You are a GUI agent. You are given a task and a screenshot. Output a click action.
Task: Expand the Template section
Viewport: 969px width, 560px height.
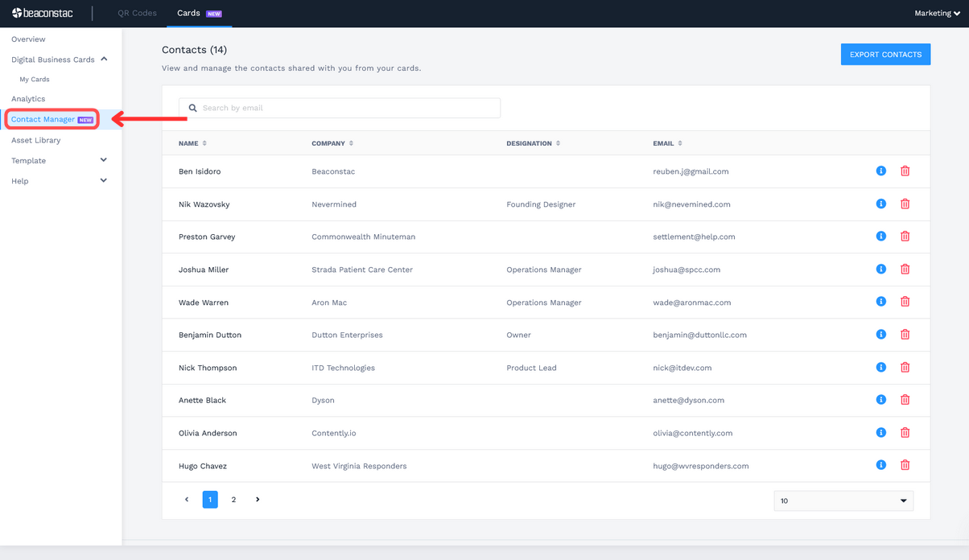tap(103, 160)
